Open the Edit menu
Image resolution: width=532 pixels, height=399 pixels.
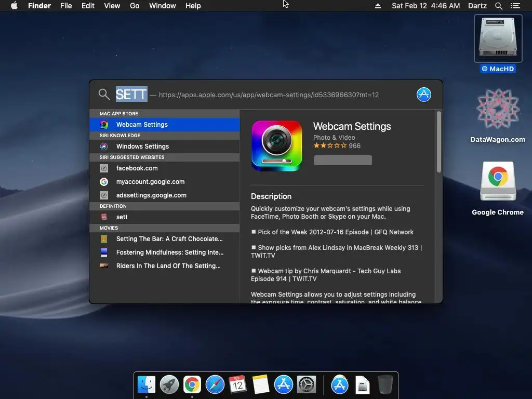(x=88, y=6)
